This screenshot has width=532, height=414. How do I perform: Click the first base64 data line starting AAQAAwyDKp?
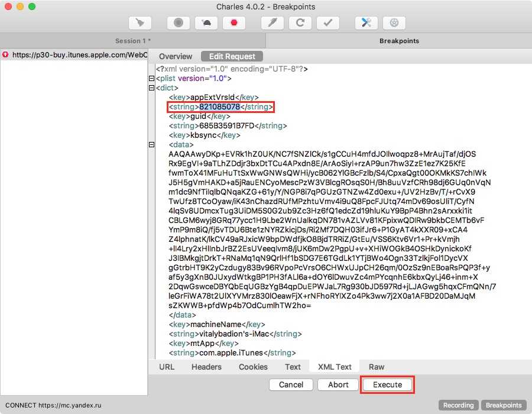point(322,154)
